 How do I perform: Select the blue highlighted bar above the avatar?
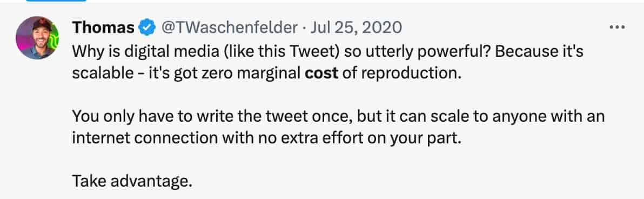pyautogui.click(x=56, y=1)
